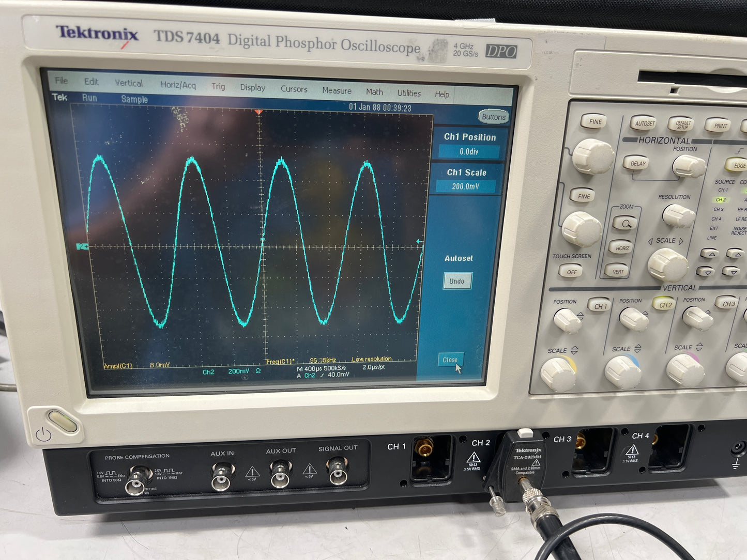
Task: Touch the CH 2 SCALE knob with blue ring
Action: [623, 372]
